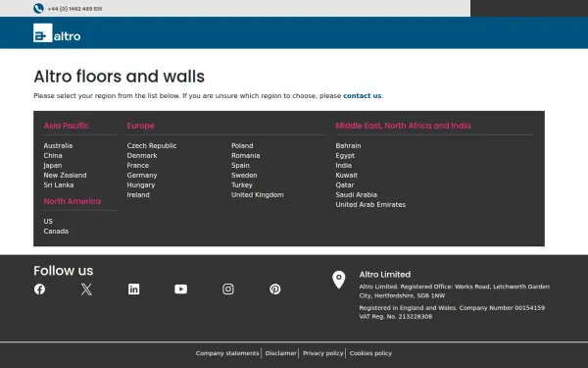
Task: Choose Bahrain region
Action: [348, 145]
